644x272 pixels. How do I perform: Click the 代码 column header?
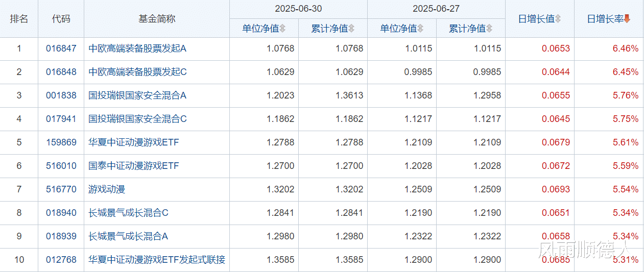tap(61, 19)
